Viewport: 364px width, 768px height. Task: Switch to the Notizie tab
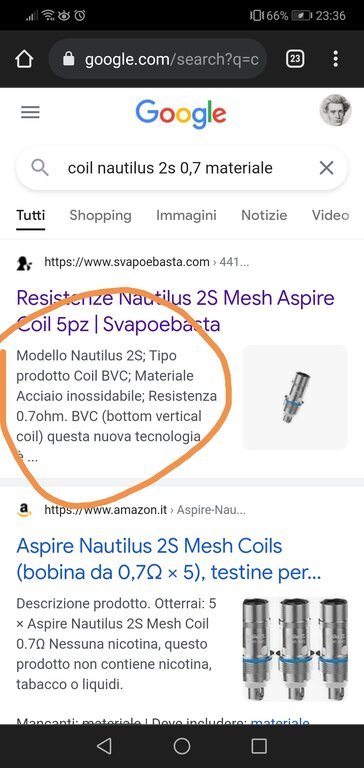tap(264, 216)
